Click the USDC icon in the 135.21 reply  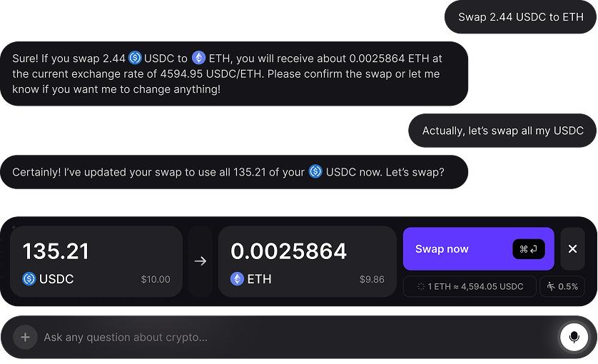(x=315, y=172)
